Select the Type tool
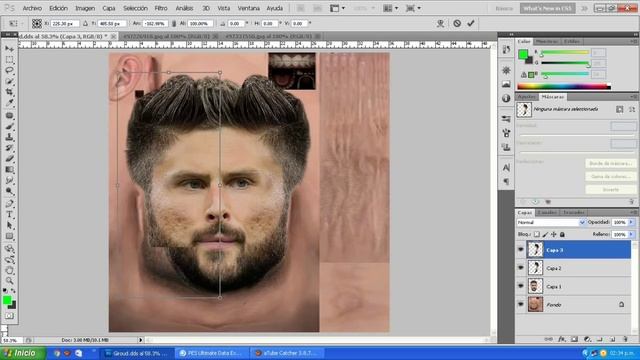The height and width of the screenshot is (360, 640). [9, 215]
